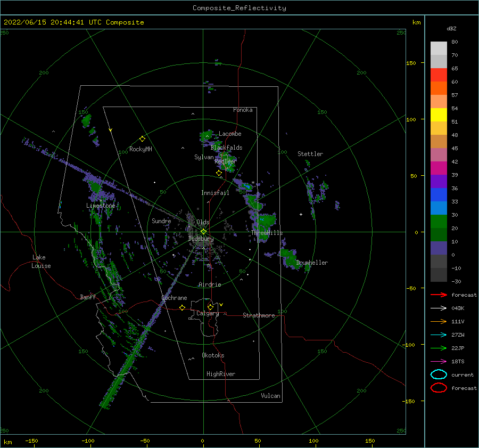Click the Sylvan label
This screenshot has width=479, height=448.
click(204, 157)
